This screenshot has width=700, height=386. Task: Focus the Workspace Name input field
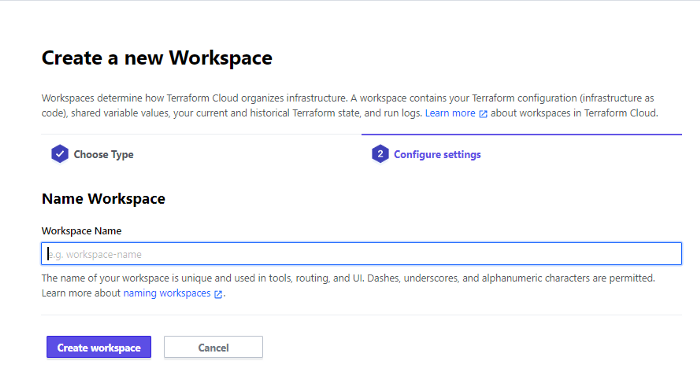[x=362, y=253]
